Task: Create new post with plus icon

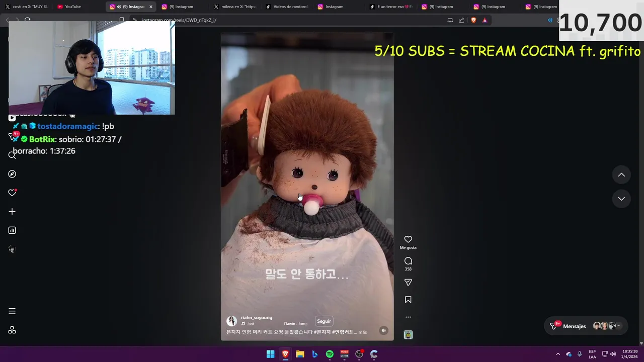Action: (12, 212)
